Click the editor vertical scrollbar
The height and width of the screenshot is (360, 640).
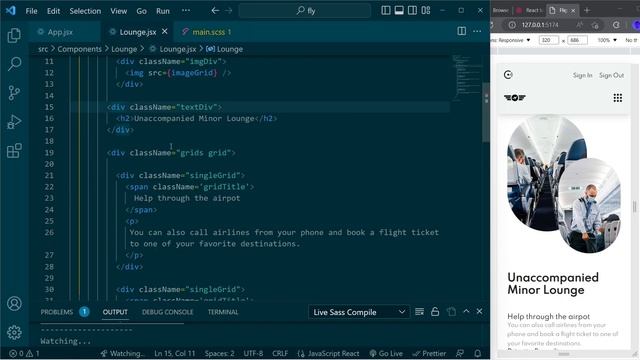(486, 112)
